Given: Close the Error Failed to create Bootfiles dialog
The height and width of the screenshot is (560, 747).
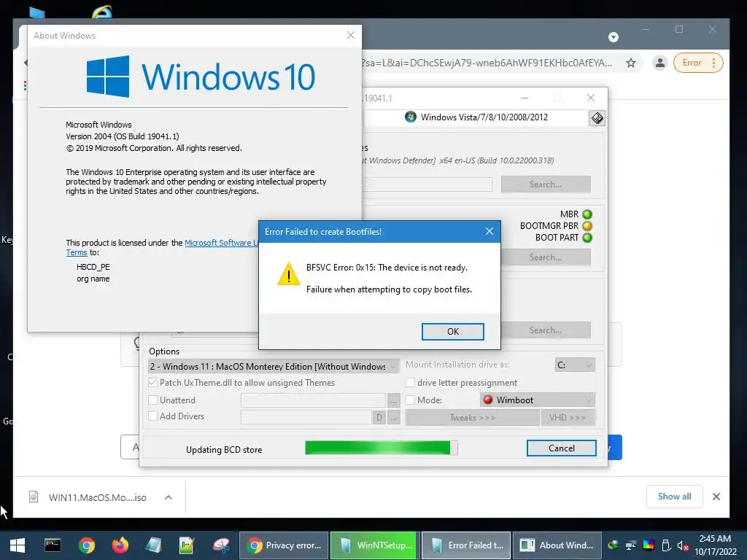Looking at the screenshot, I should [x=489, y=231].
